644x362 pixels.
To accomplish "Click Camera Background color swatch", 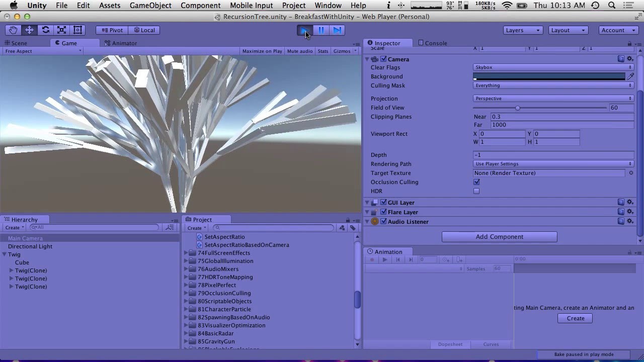I will pos(549,76).
